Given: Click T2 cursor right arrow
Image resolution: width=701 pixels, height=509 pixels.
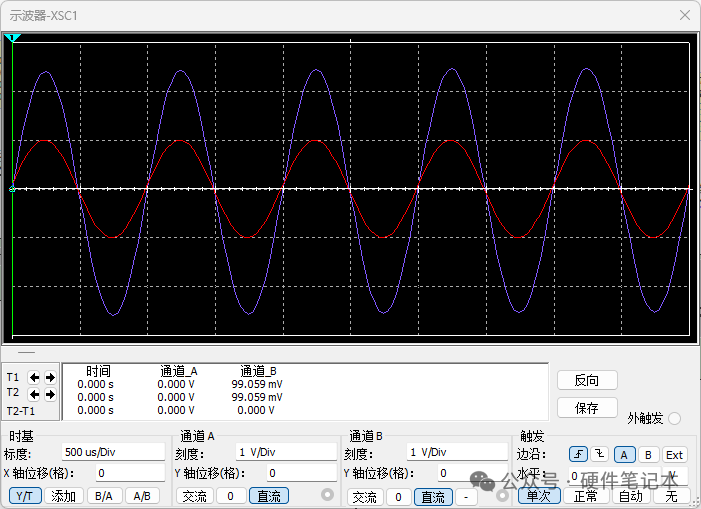Looking at the screenshot, I should [x=49, y=393].
